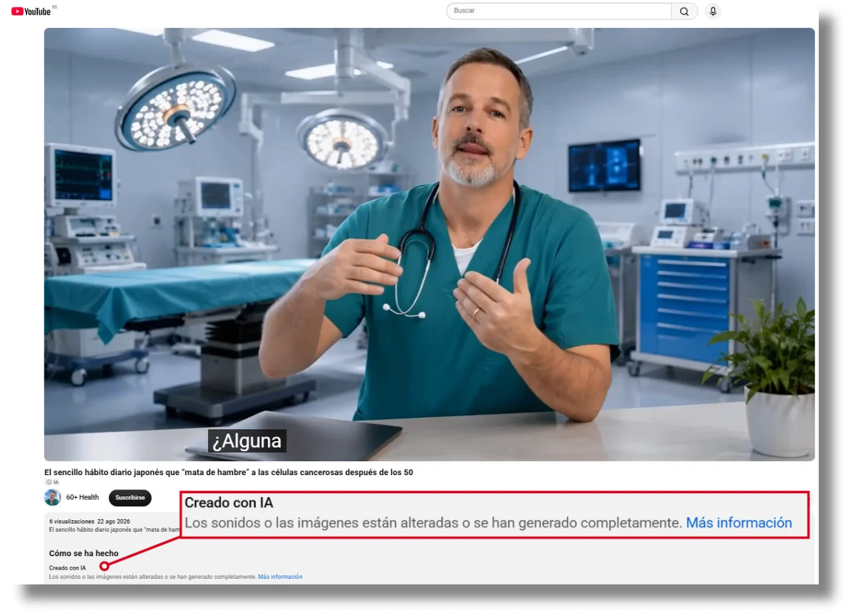The image size is (856, 616).
Task: Go to YouTube home via the logo
Action: [31, 11]
